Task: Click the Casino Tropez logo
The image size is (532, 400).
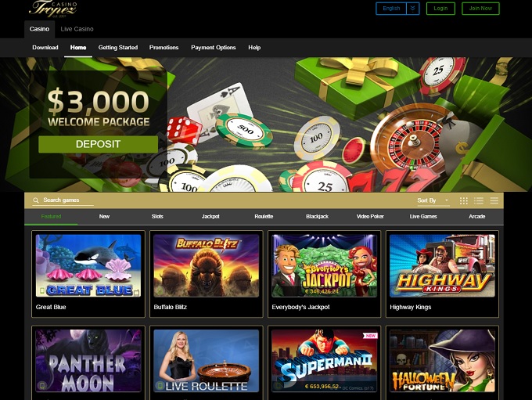Action: [53, 9]
